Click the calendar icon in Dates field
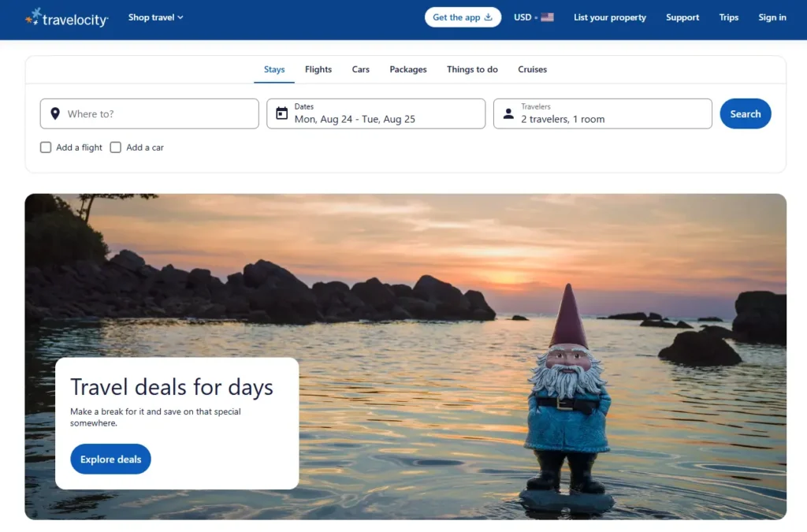Viewport: 807px width, 532px height. 281,113
